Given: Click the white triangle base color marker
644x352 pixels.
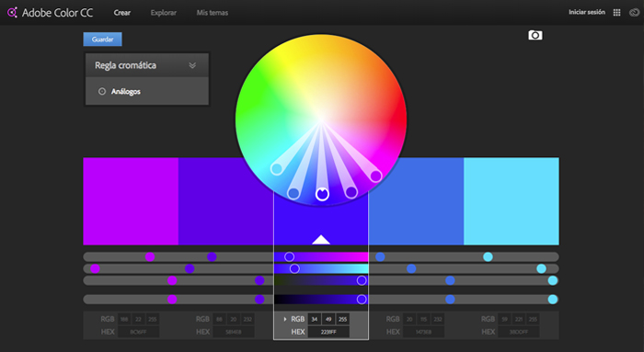Looking at the screenshot, I should [x=321, y=240].
